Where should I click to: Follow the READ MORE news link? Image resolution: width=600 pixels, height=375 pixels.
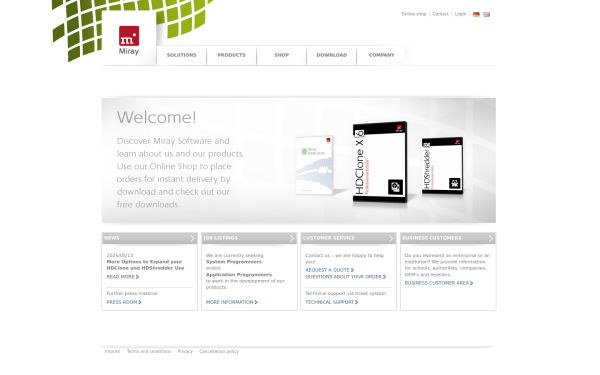(x=122, y=277)
